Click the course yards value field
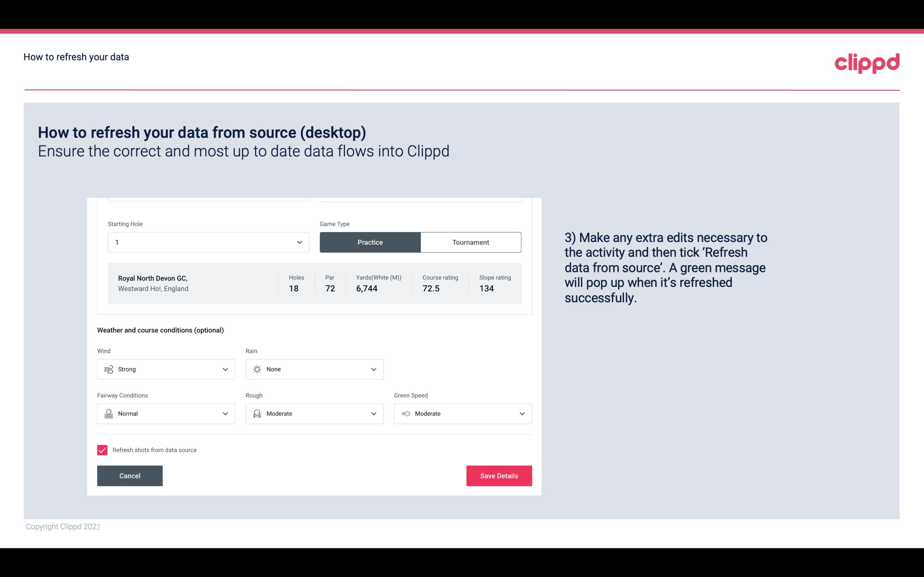 point(367,288)
